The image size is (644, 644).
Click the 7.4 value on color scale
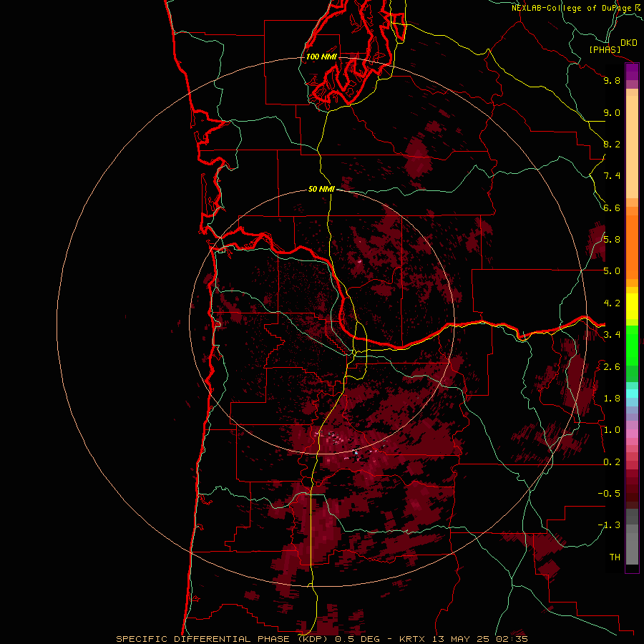coord(612,176)
